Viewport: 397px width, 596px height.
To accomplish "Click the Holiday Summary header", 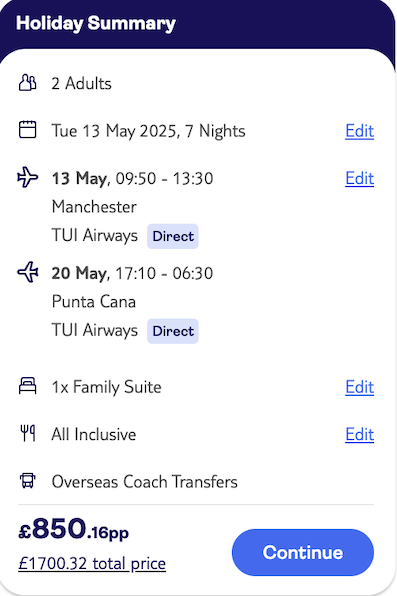I will (x=96, y=24).
